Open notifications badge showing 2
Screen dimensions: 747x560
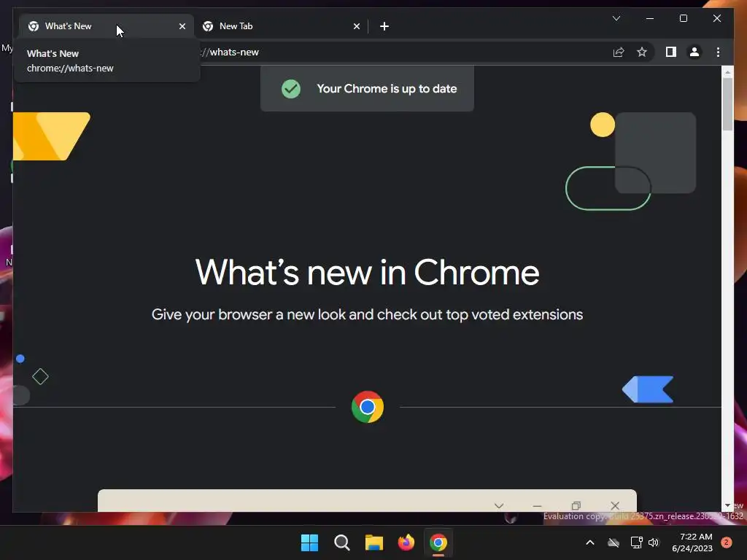[x=727, y=542]
